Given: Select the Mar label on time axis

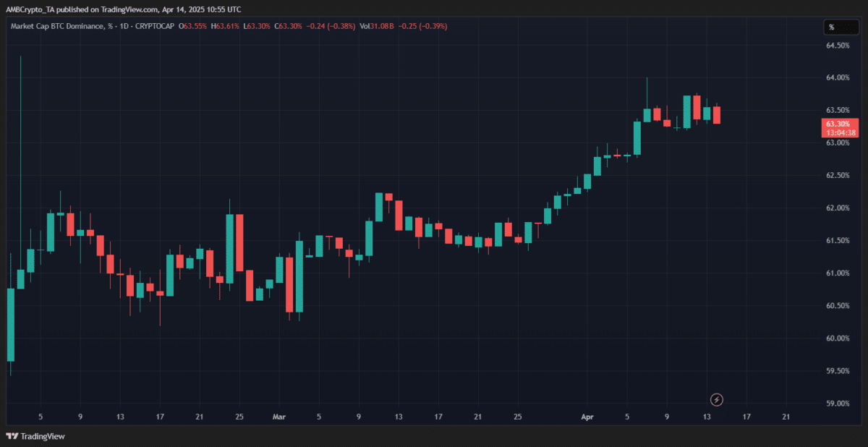Looking at the screenshot, I should coord(279,417).
